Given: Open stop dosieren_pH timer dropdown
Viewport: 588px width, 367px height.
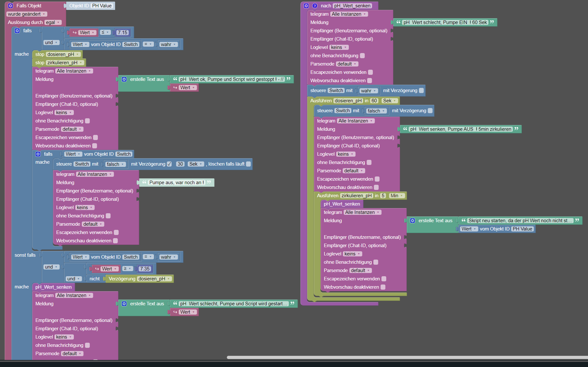Looking at the screenshot, I should coord(63,54).
